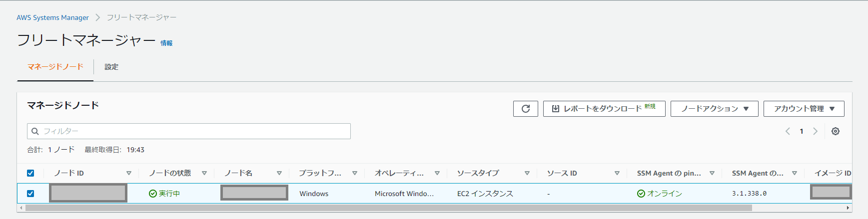The image size is (868, 219).
Task: Click scrollbar right arrow
Action: pos(848,208)
